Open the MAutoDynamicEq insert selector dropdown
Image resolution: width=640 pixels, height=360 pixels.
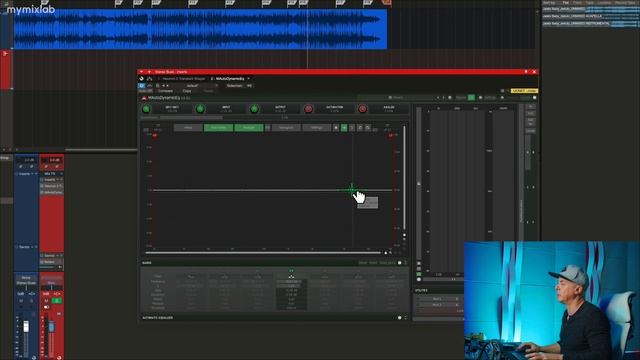tap(249, 78)
